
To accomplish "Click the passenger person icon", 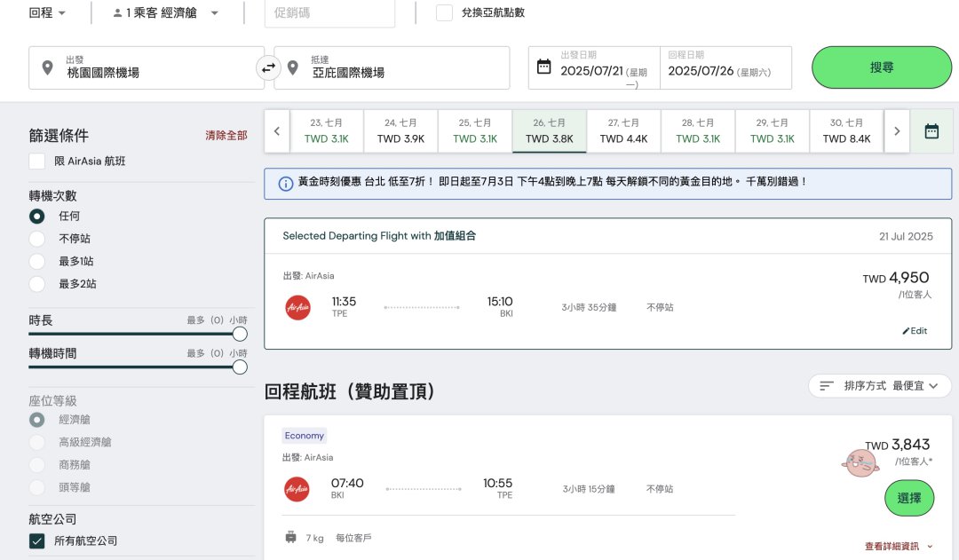I will click(117, 12).
